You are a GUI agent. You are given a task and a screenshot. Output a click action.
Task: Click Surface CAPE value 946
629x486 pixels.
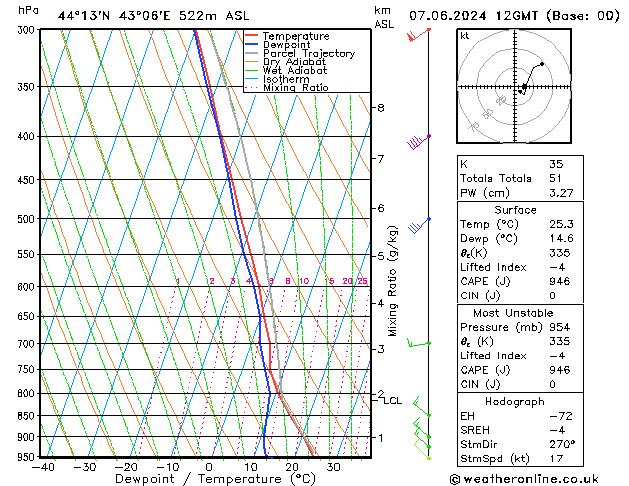pyautogui.click(x=560, y=281)
